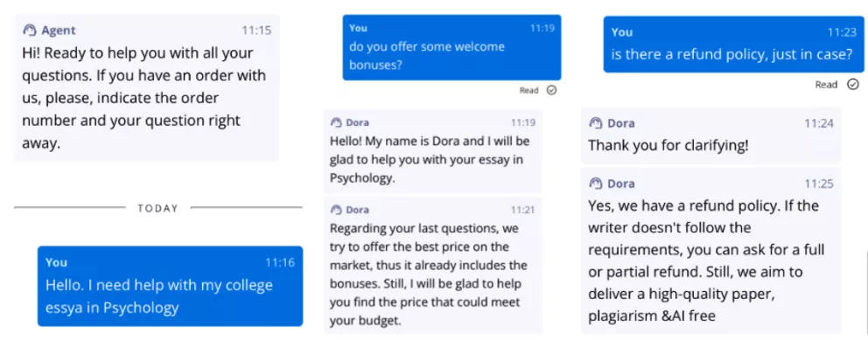Click the 11:23 timestamp on the refund question

[x=842, y=32]
